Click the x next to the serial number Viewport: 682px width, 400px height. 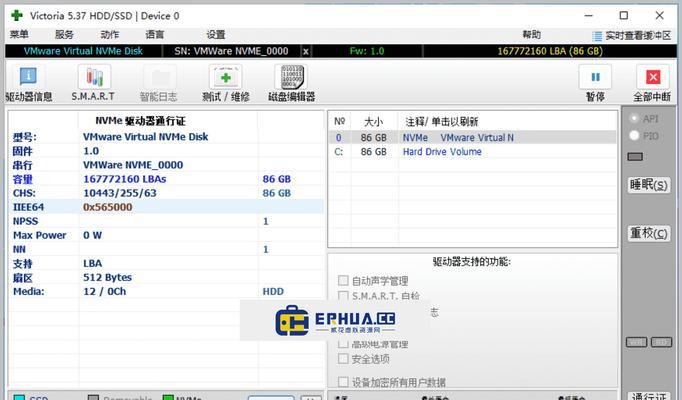coord(306,51)
